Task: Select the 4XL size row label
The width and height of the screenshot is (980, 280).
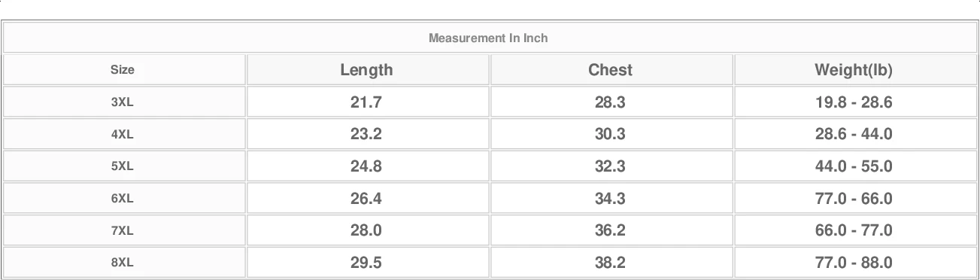Action: pyautogui.click(x=123, y=134)
